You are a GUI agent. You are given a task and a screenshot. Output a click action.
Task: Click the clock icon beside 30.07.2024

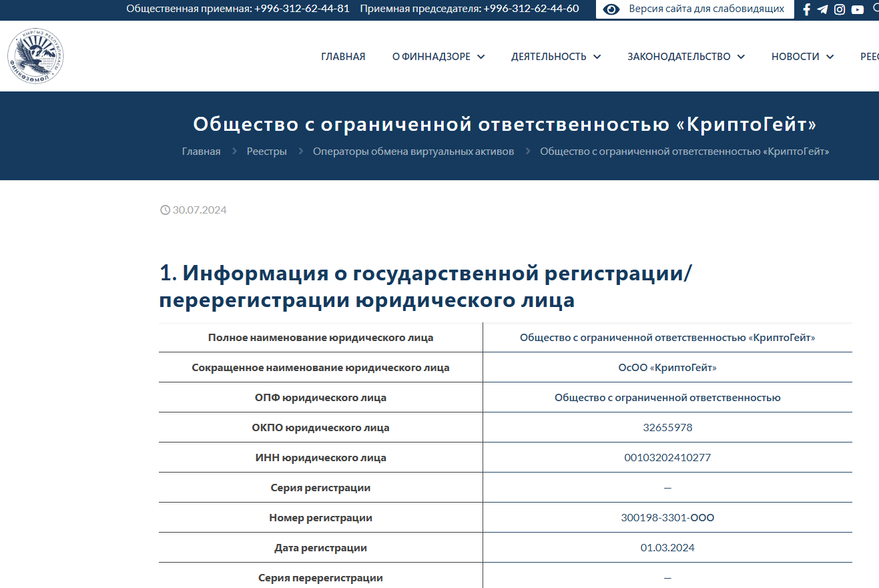pyautogui.click(x=165, y=210)
